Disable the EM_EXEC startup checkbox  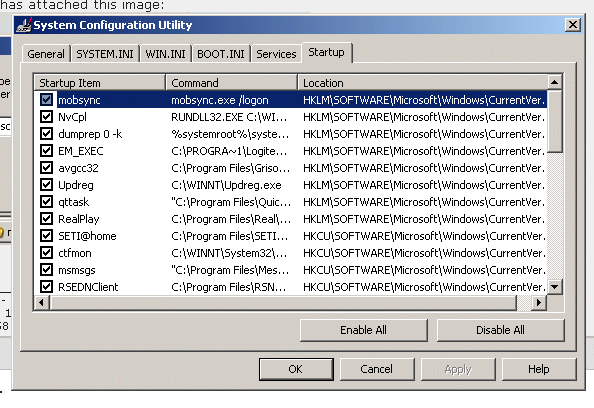(46, 151)
